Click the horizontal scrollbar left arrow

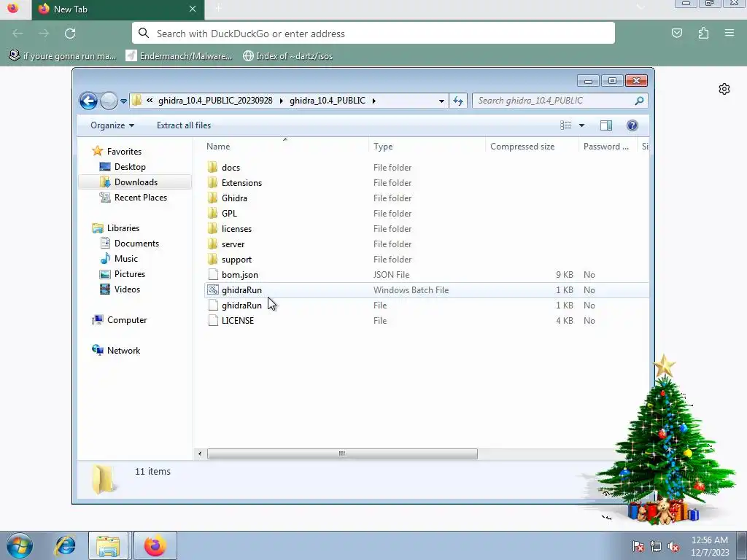200,454
